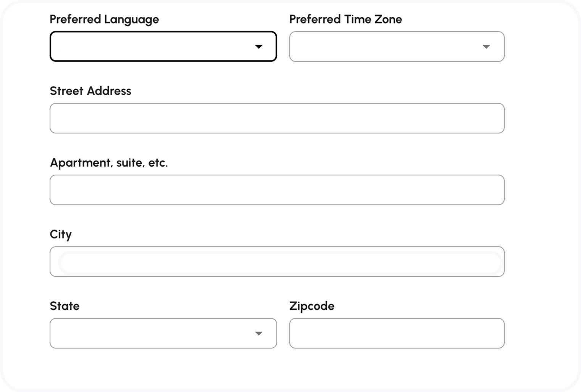
Task: Click the "Apartment, suite, etc." label
Action: pyautogui.click(x=109, y=163)
